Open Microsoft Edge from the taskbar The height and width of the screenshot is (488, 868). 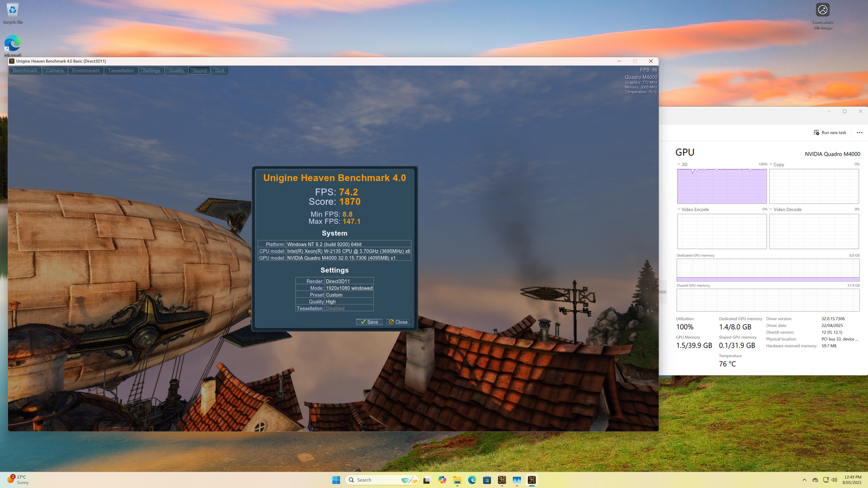click(472, 480)
